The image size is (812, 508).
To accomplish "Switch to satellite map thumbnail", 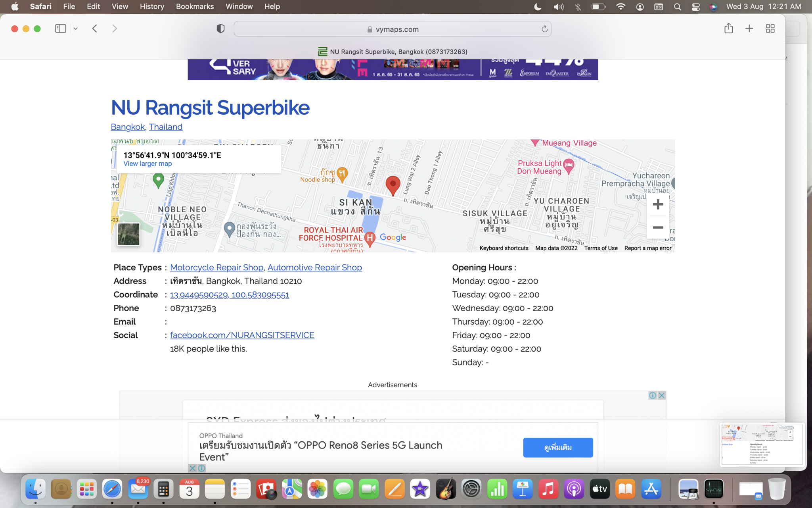I will click(x=128, y=234).
